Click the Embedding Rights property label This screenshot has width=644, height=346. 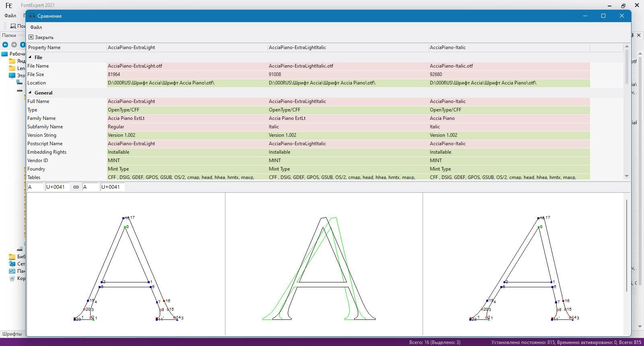47,152
